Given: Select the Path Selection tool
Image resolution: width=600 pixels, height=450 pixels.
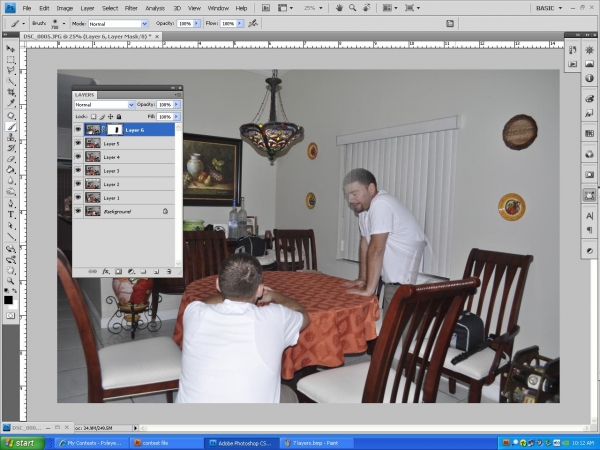Looking at the screenshot, I should point(10,225).
